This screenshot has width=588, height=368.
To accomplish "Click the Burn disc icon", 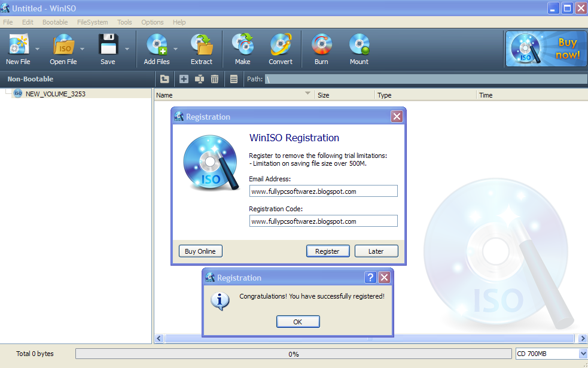I will pos(321,44).
